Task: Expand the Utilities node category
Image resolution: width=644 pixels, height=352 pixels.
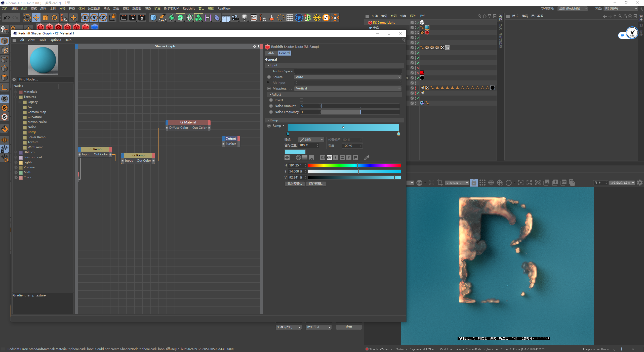Action: coord(16,152)
